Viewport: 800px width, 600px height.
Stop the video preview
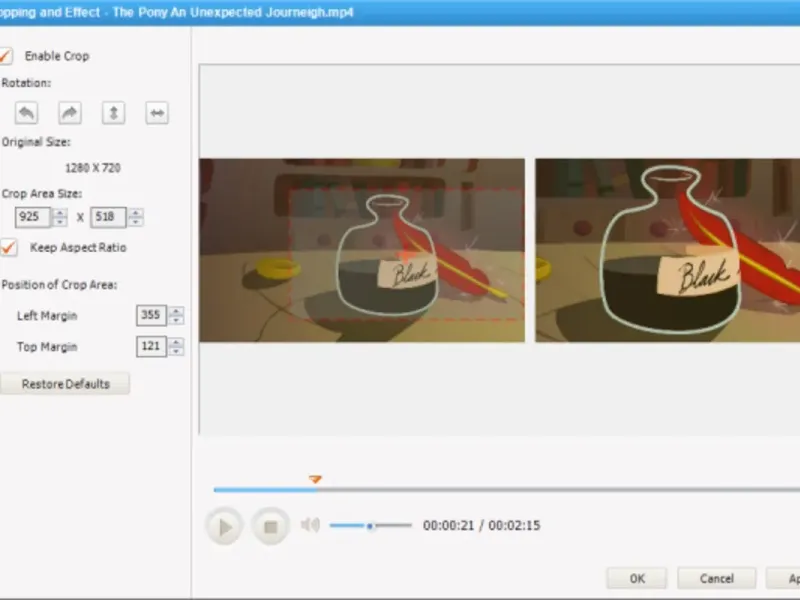(x=270, y=526)
